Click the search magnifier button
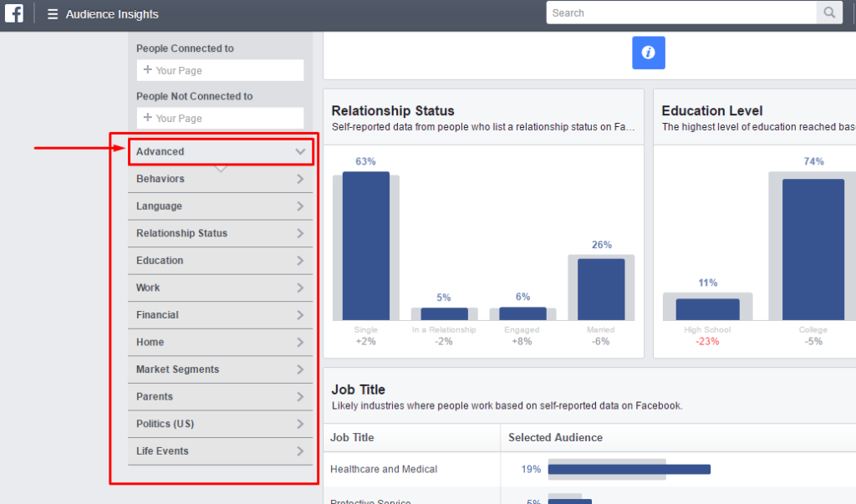The height and width of the screenshot is (504, 856). click(829, 13)
